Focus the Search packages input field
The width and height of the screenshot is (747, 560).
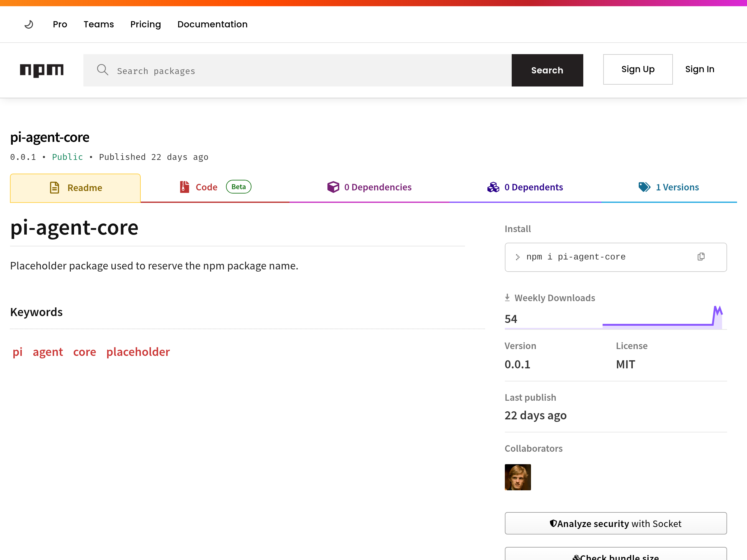click(297, 70)
